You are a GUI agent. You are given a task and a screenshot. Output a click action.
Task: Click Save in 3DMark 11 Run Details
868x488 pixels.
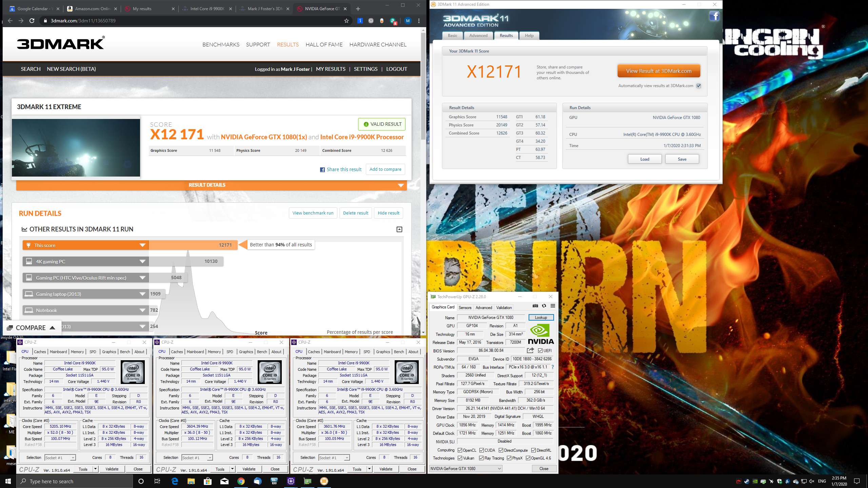point(682,159)
